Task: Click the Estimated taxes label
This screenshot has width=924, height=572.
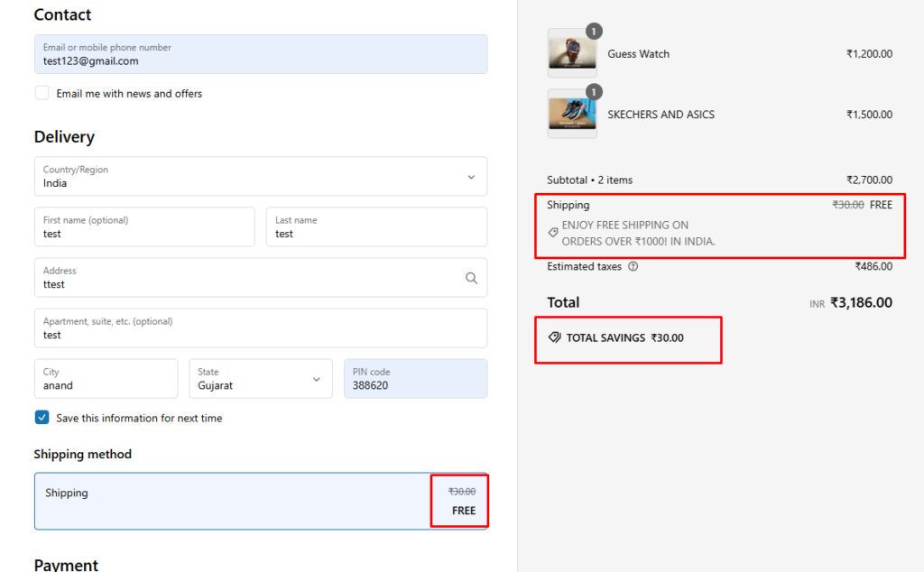Action: [x=584, y=266]
